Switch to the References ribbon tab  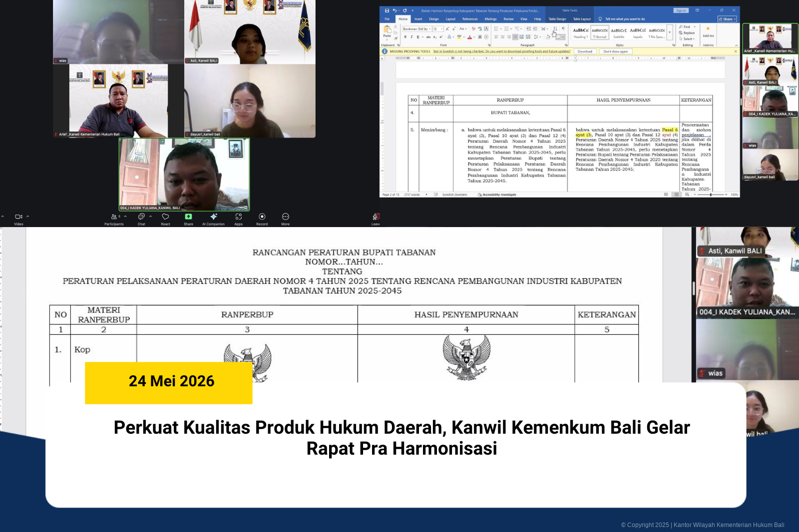coord(470,19)
